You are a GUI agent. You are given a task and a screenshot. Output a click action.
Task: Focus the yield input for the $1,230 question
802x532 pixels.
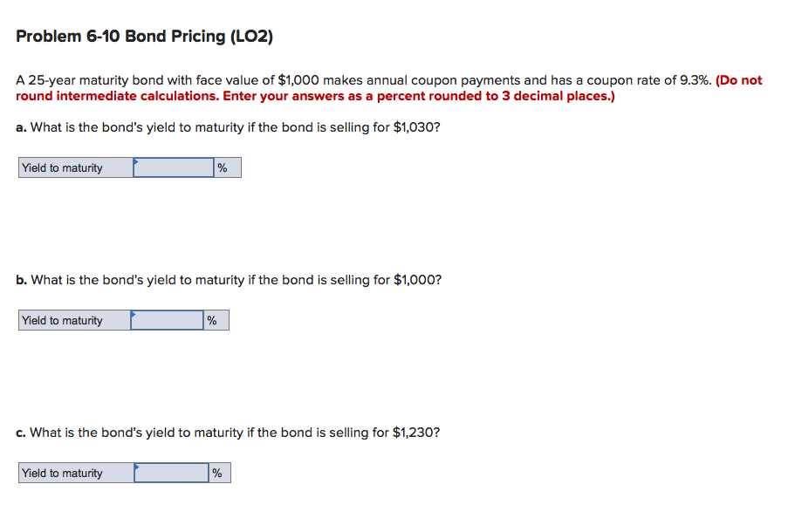point(171,473)
